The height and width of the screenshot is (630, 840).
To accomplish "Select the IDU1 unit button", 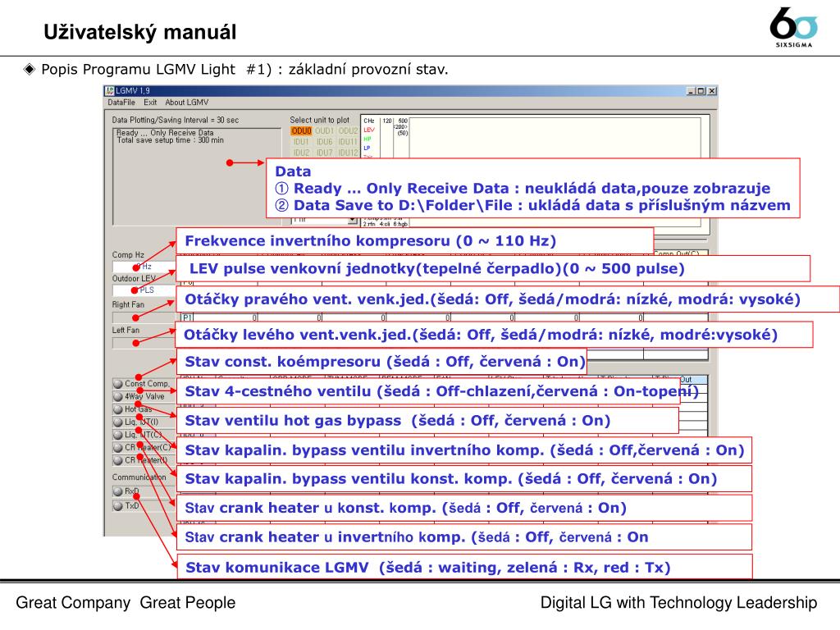I will click(x=301, y=142).
